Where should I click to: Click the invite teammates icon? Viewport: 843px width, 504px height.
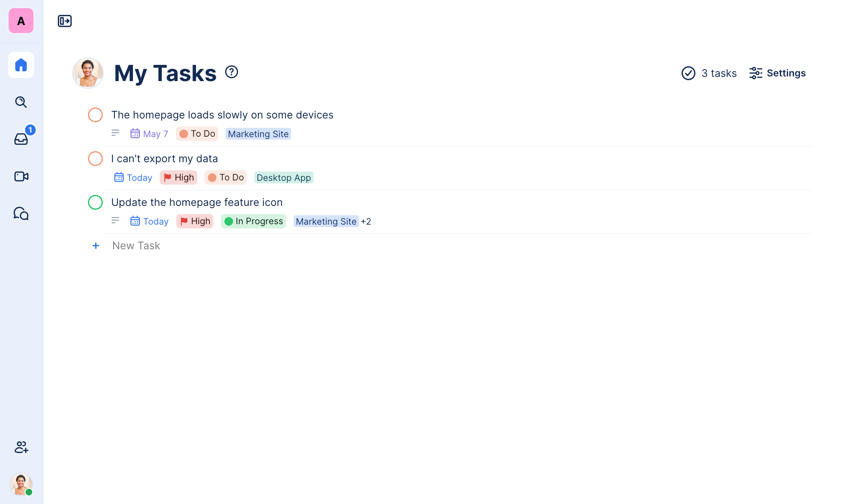coord(21,447)
